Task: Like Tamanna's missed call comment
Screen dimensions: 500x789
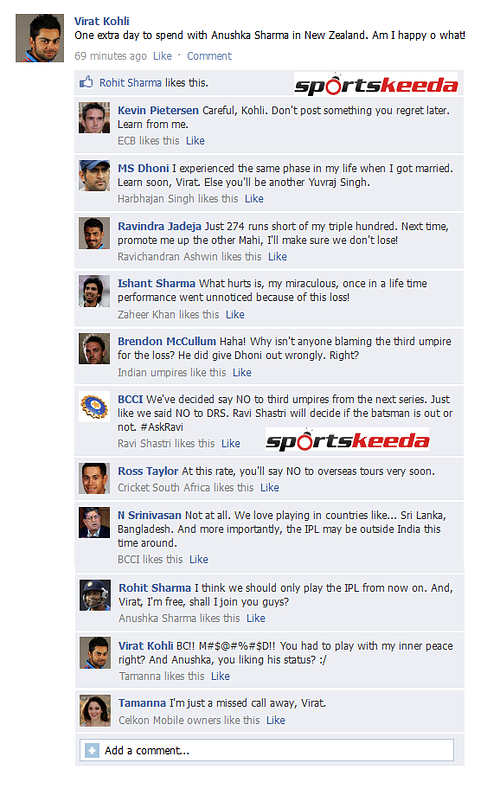Action: click(276, 720)
